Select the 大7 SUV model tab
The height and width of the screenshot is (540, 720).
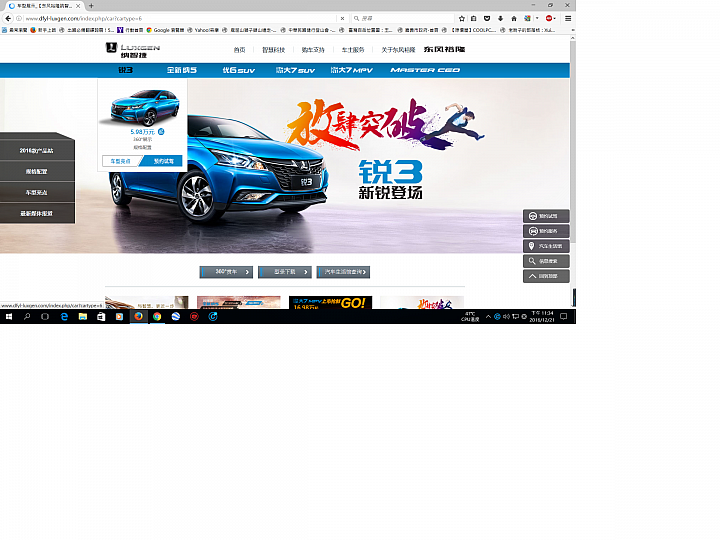tap(295, 70)
